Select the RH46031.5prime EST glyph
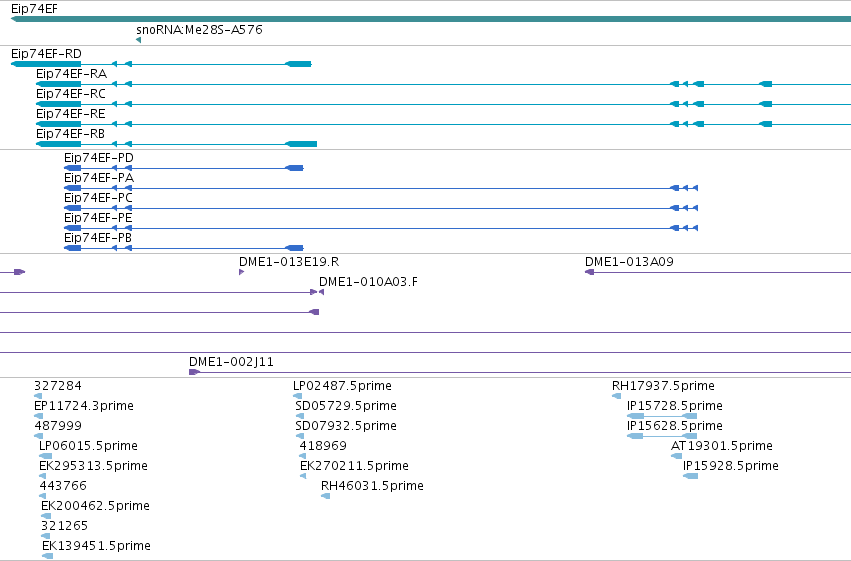 point(325,496)
